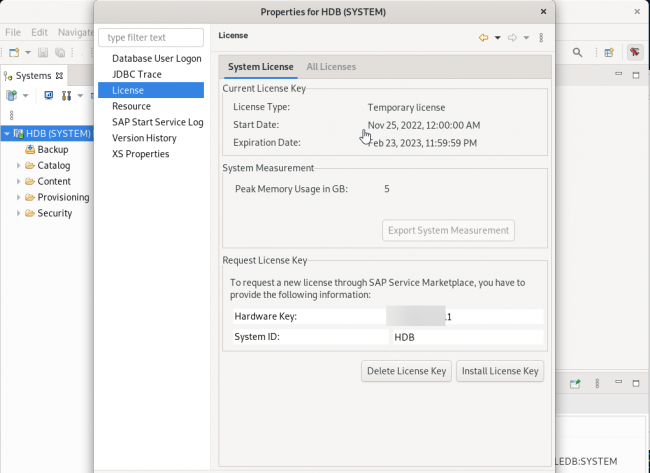Close the Properties for HDB dialog
650x473 pixels.
point(543,12)
